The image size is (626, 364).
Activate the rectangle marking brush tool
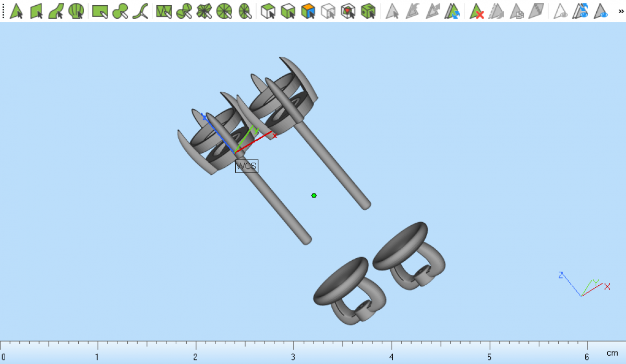(100, 11)
